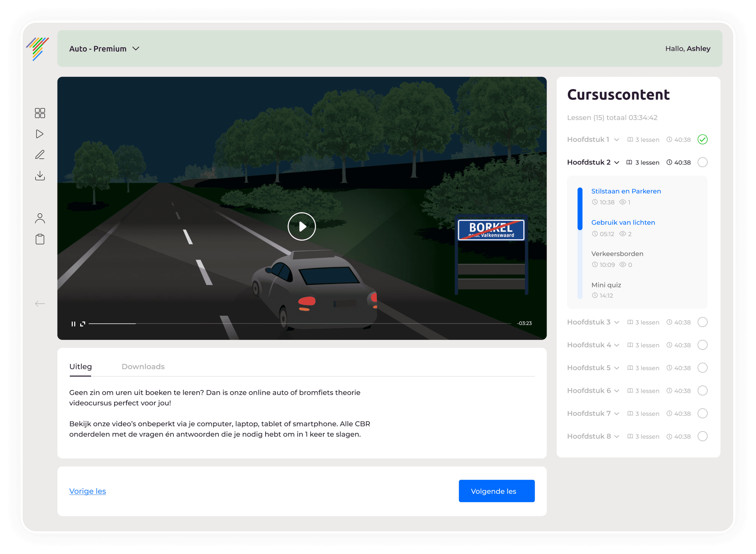
Task: Mark Hoofdstuk 8 complete circle
Action: 703,436
